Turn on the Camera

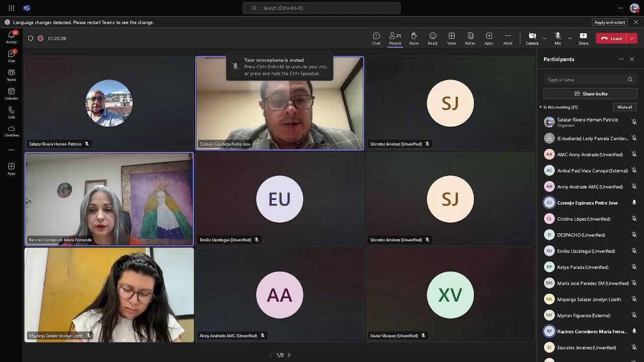[532, 38]
